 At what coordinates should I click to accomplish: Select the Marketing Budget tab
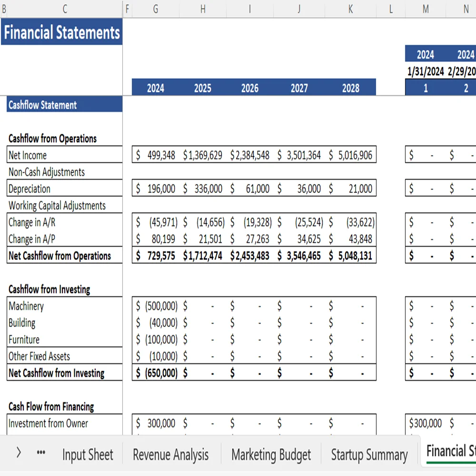(x=271, y=455)
